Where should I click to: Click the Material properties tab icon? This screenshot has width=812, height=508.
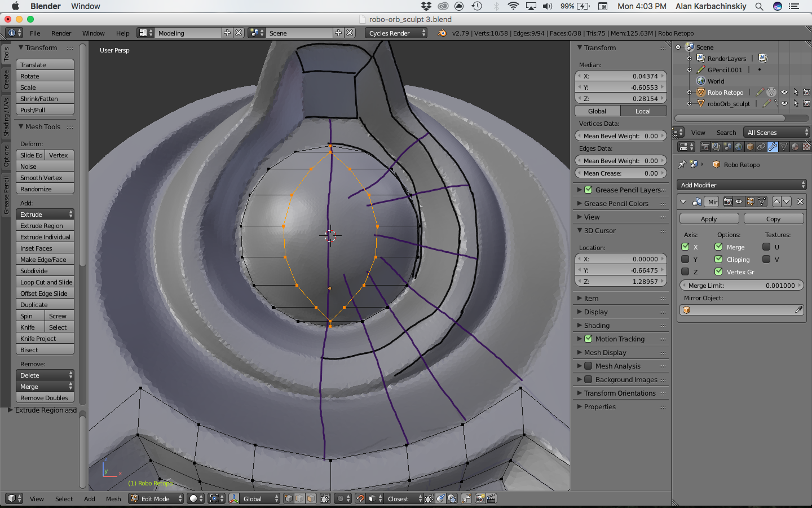pos(795,147)
